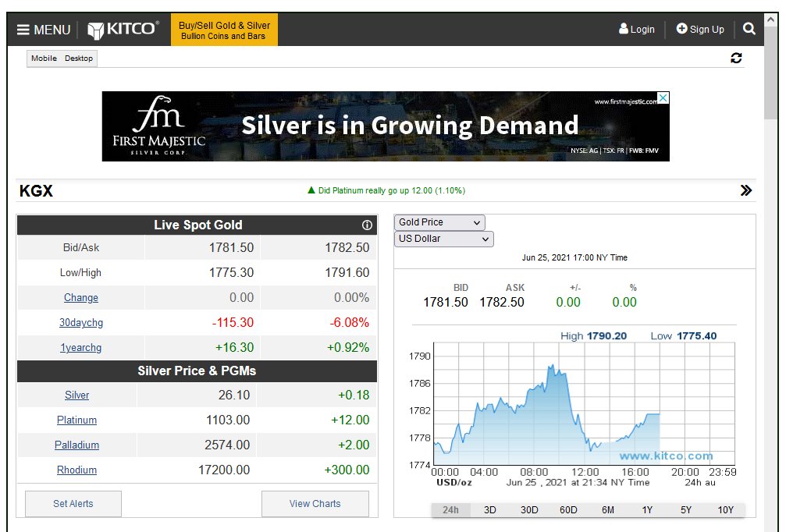
Task: Click Buy/Sell Gold & Silver button
Action: pyautogui.click(x=224, y=30)
